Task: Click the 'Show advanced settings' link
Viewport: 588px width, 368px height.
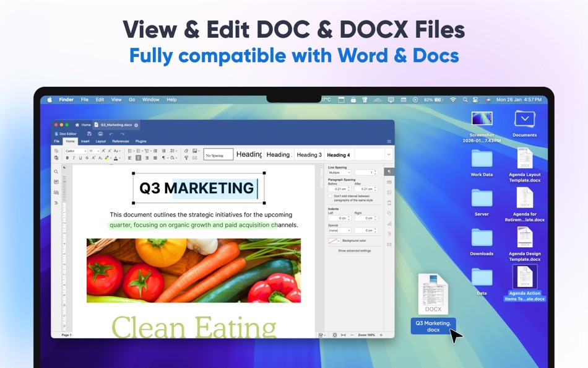Action: pyautogui.click(x=354, y=251)
